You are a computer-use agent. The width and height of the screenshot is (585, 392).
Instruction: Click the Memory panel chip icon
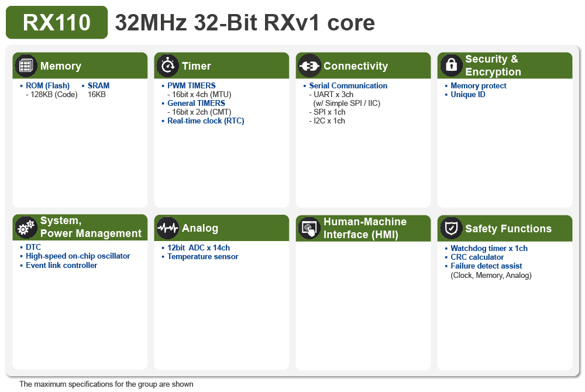point(26,65)
